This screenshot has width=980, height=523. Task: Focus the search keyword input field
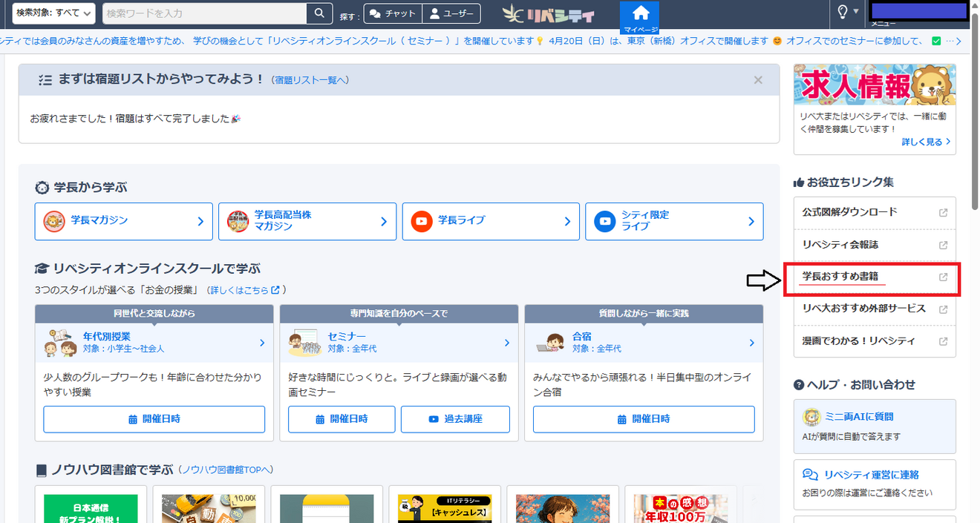point(203,13)
